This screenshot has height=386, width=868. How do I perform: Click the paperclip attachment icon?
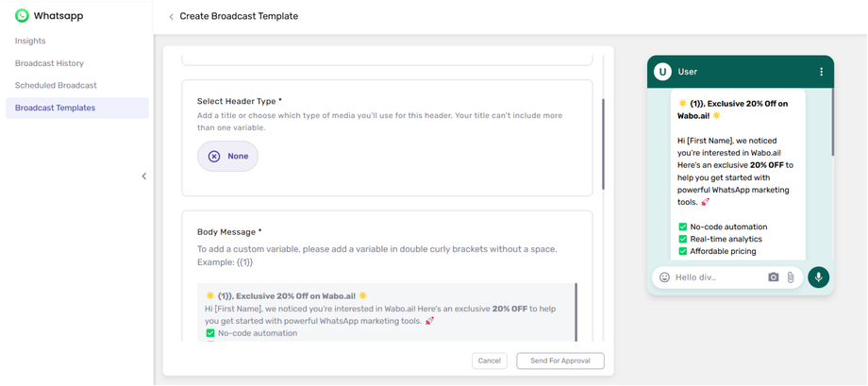[x=791, y=277]
